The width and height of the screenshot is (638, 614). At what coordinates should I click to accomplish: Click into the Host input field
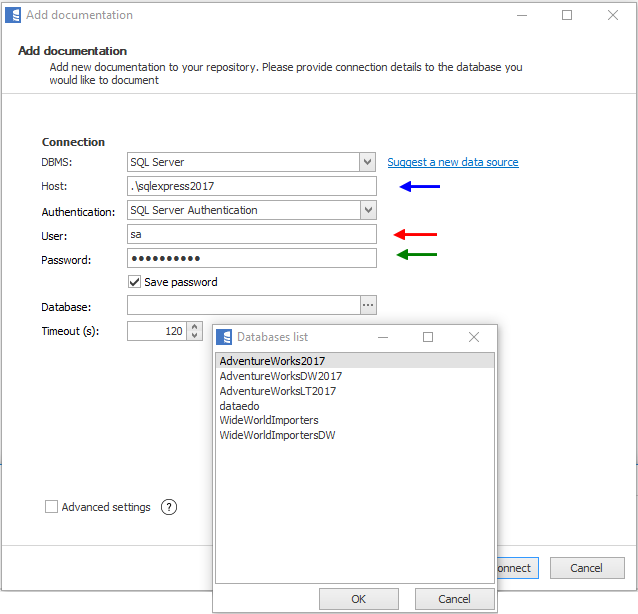[x=252, y=186]
